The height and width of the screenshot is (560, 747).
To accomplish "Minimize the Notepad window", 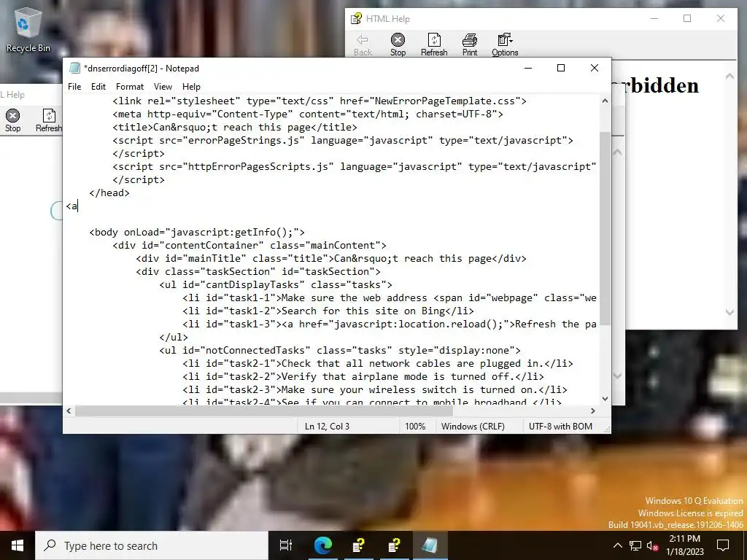I will tap(528, 68).
